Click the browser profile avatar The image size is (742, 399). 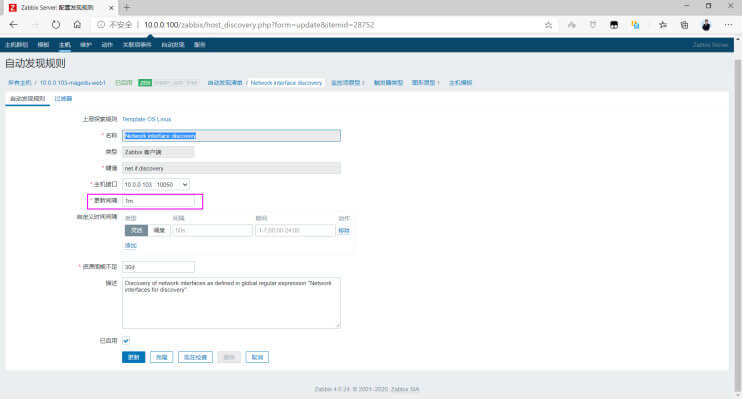pos(706,25)
